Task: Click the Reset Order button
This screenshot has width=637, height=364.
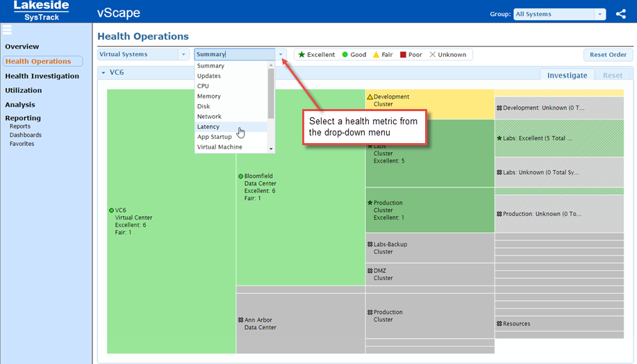Action: tap(608, 54)
